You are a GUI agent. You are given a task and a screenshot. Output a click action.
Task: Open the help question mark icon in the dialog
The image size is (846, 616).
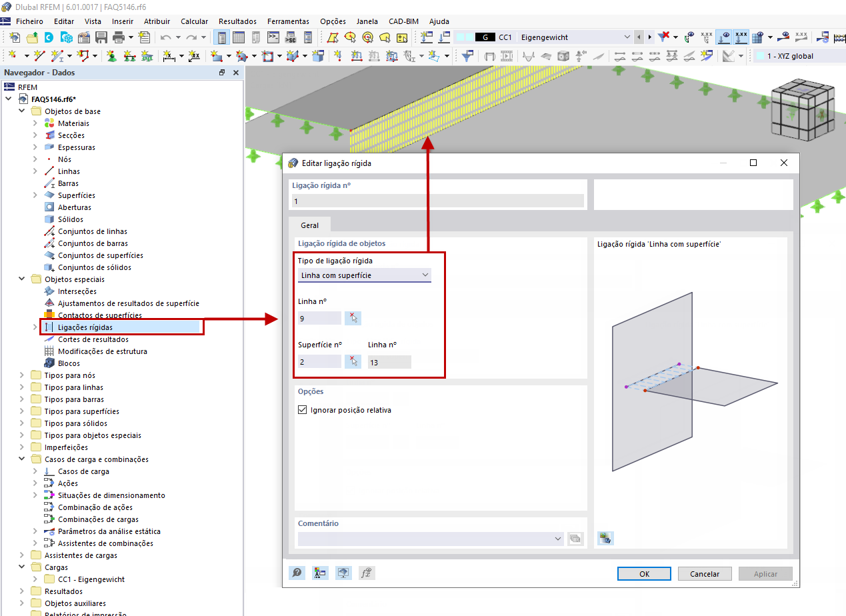pos(297,573)
